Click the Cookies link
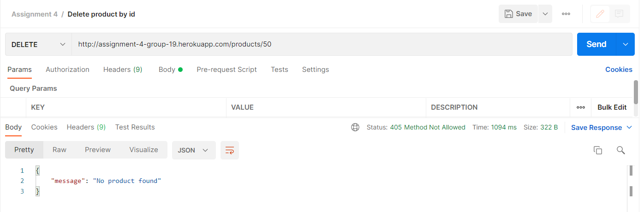The image size is (644, 212). [619, 70]
